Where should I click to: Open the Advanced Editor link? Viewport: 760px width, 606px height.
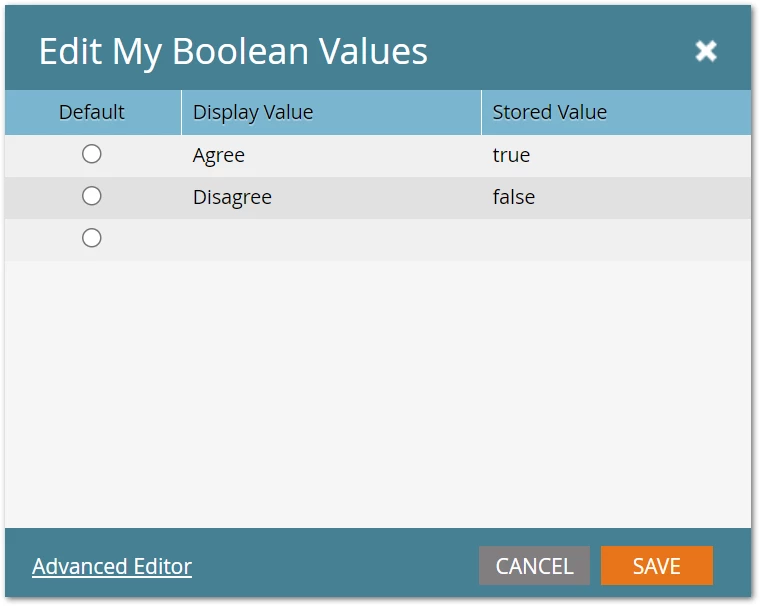click(112, 566)
